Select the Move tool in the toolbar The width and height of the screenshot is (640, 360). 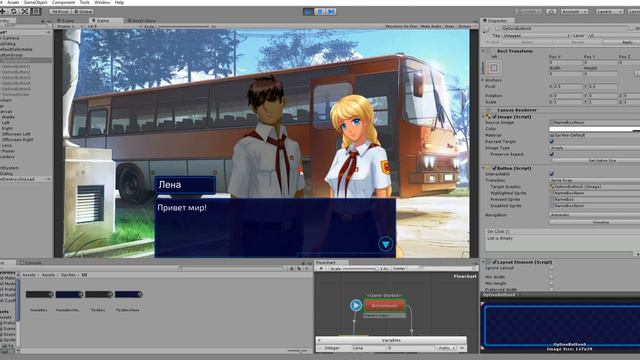[x=3, y=11]
